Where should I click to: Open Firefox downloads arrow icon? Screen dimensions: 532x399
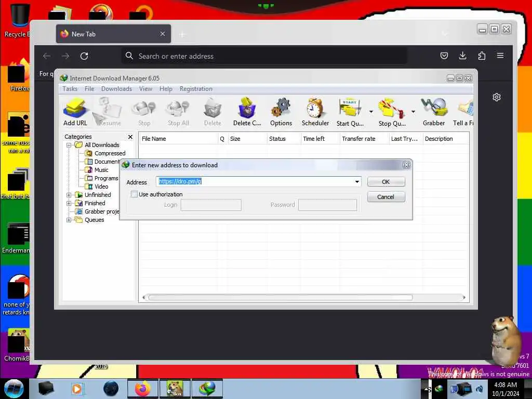tap(462, 56)
